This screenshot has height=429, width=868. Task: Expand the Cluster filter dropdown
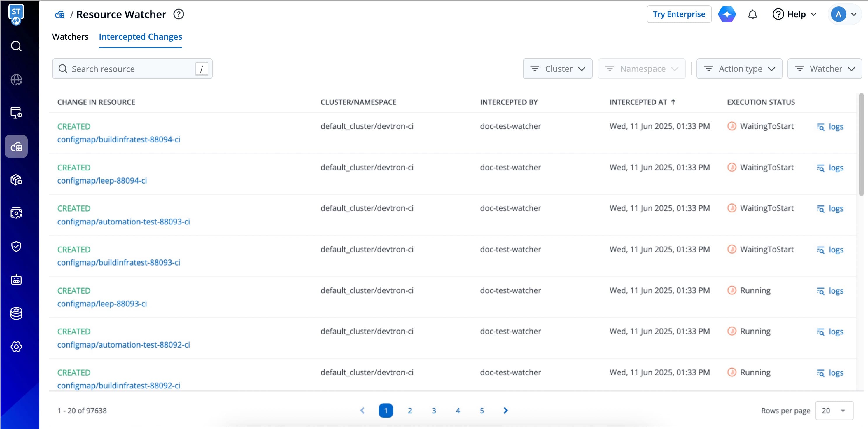(557, 69)
